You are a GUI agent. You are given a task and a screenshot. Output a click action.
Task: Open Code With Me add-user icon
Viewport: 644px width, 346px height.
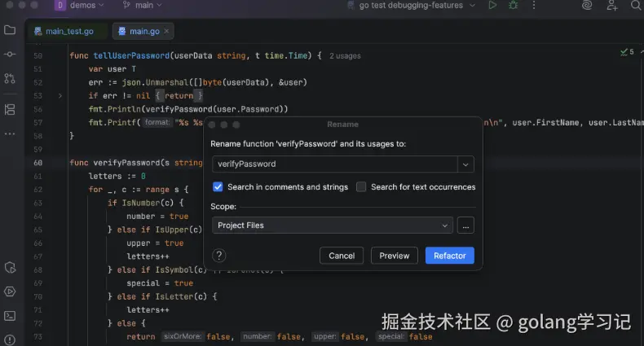(612, 6)
